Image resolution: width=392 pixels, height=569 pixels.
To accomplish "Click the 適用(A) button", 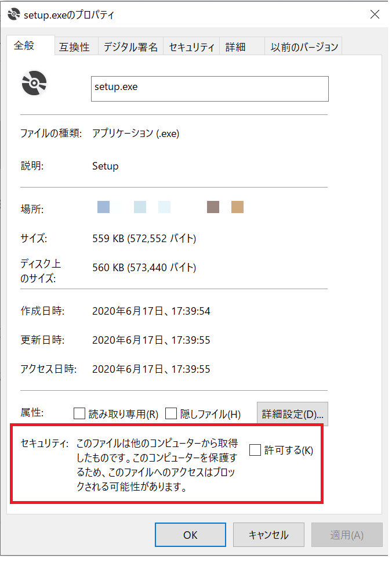I will coord(347,535).
